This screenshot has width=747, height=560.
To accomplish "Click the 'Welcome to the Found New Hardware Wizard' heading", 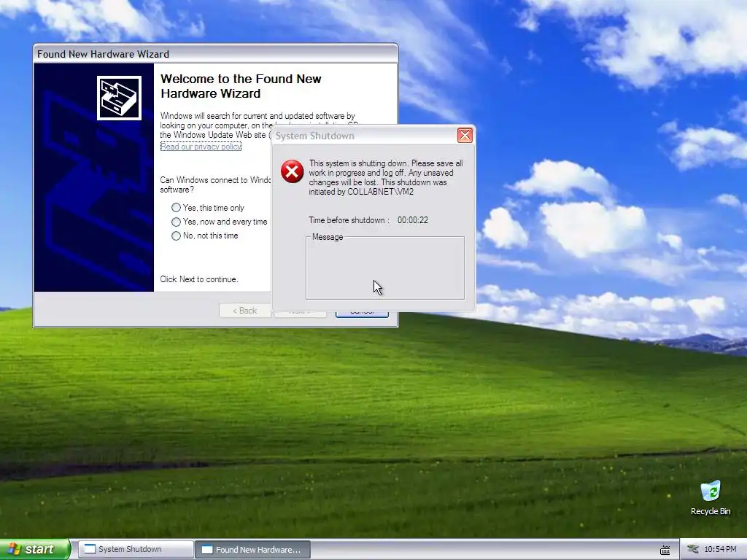I will click(x=241, y=86).
